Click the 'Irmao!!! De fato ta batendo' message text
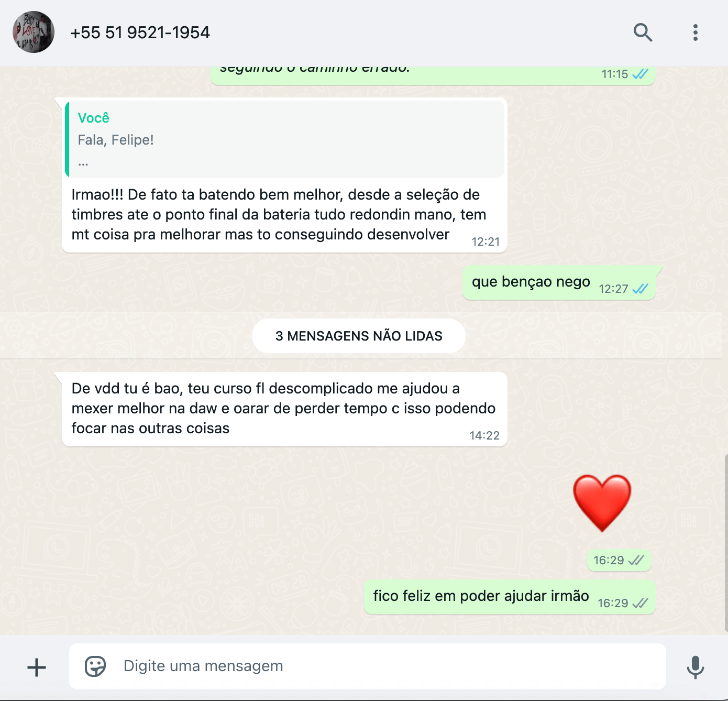728x701 pixels. tap(279, 215)
